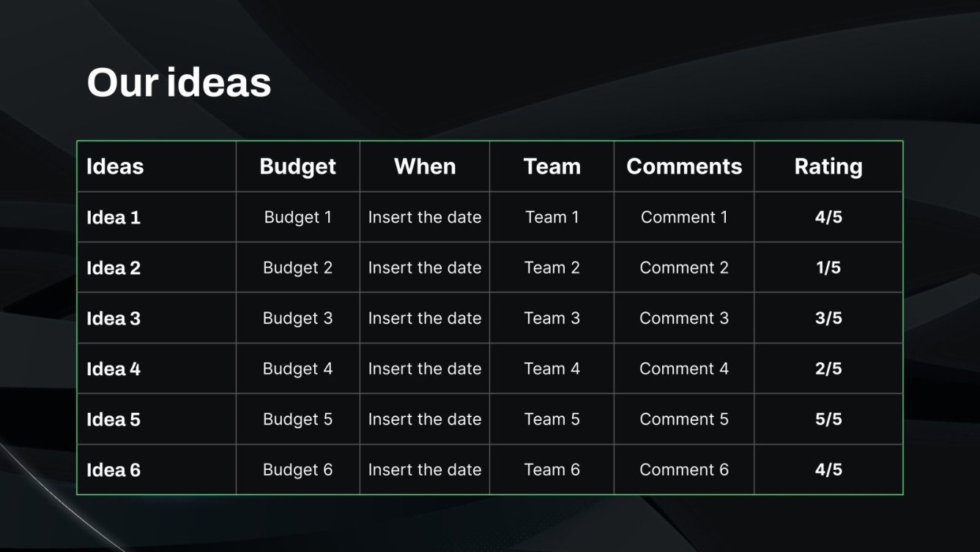Click the 'Comment 1' cell

click(684, 217)
